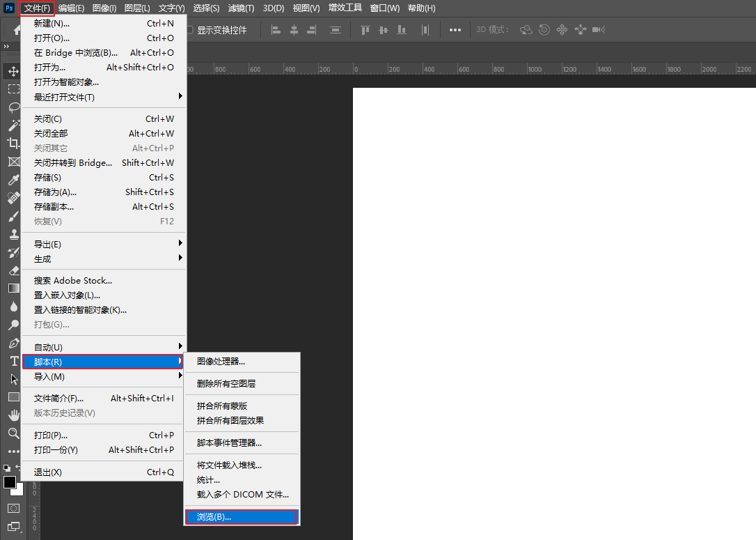
Task: Choose the Eyedropper tool
Action: [13, 180]
